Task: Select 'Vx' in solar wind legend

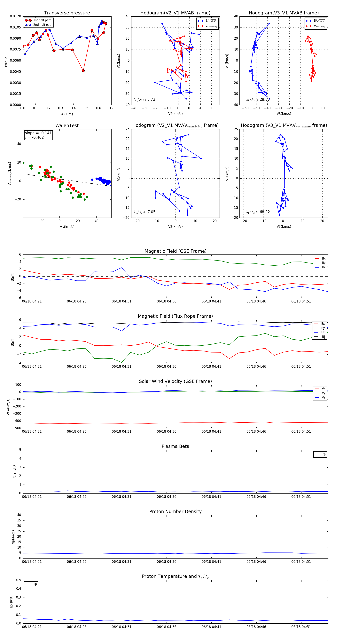Action: point(320,389)
